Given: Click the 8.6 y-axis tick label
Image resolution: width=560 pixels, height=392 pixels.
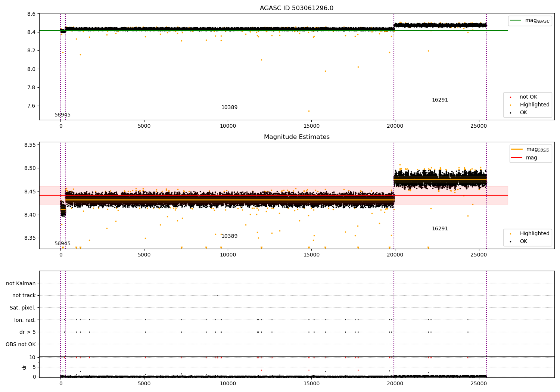Looking at the screenshot, I should click(32, 14).
